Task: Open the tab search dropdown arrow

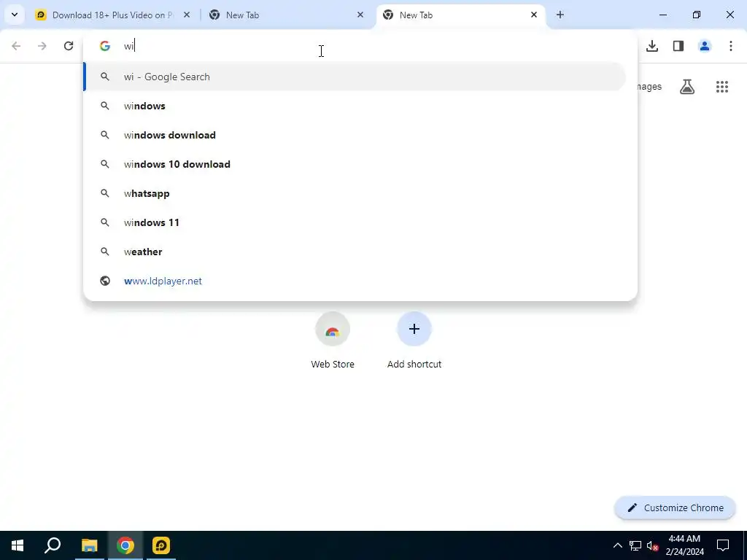Action: 15,15
